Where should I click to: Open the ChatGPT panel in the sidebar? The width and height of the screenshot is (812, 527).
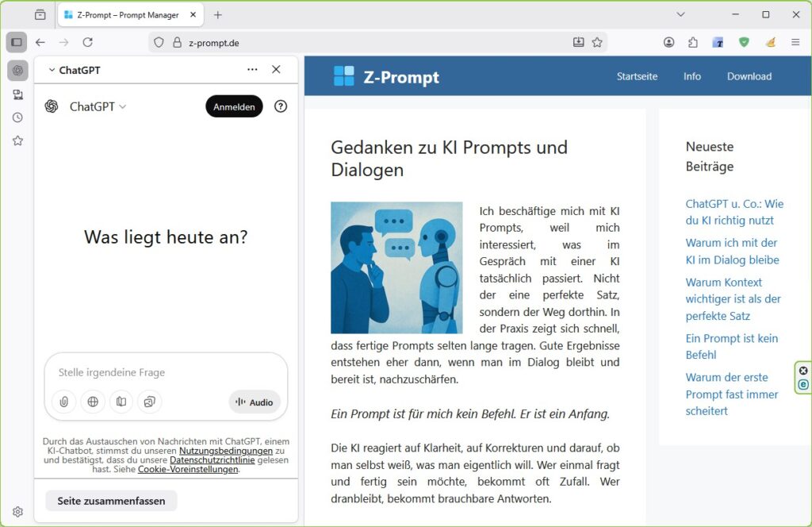coord(16,71)
